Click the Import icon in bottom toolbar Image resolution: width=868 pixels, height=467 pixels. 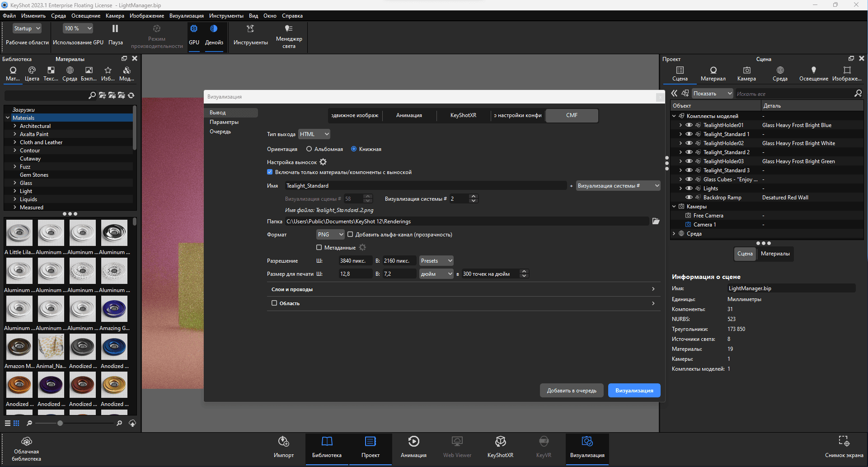tap(284, 447)
